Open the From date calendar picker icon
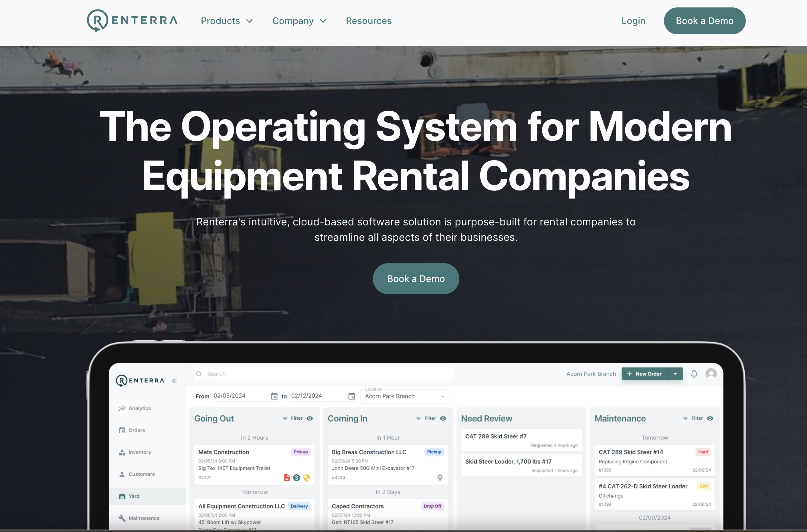 (274, 396)
